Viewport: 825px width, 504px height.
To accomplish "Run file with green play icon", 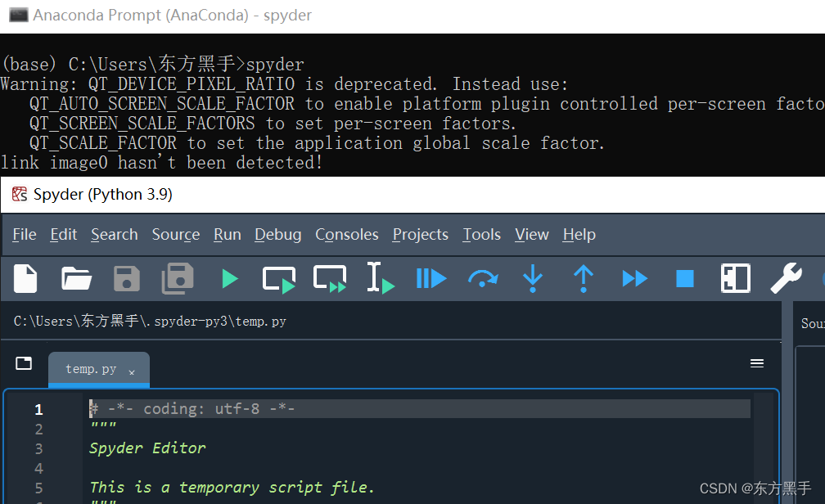I will (229, 278).
